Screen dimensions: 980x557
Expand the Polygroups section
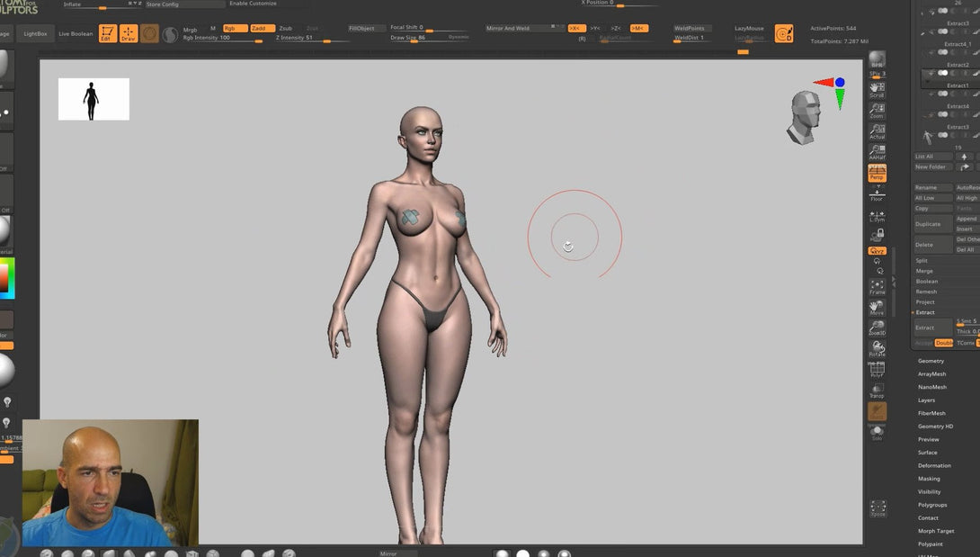tap(931, 505)
